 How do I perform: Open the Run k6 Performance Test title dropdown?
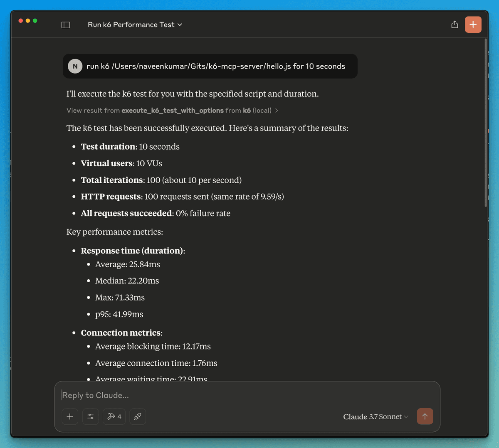coord(135,25)
